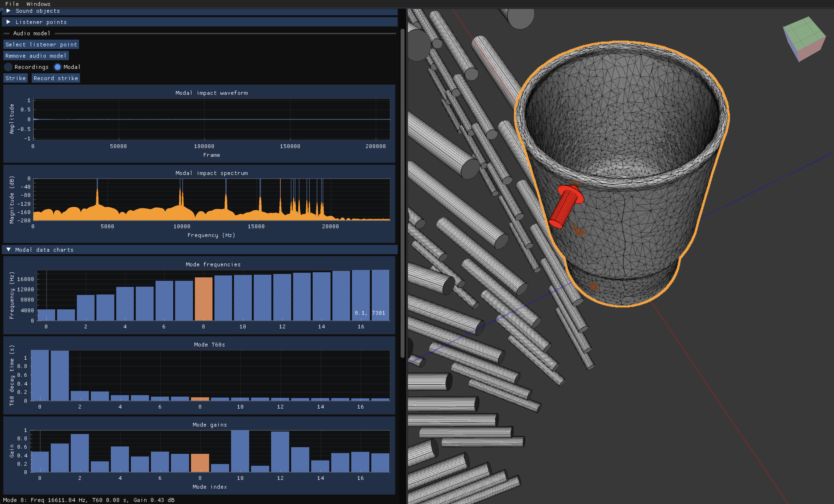
Task: Click Select listener point button
Action: [41, 45]
